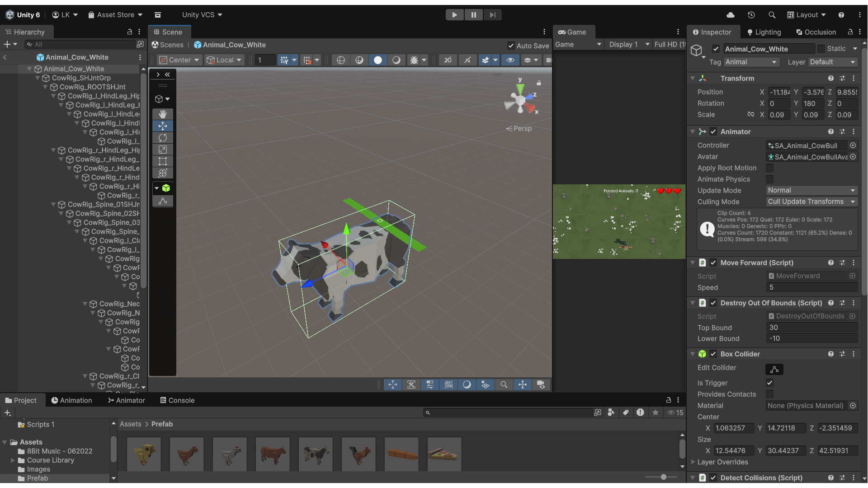Screen dimensions: 868x488
Task: Toggle 2D/draw mode globe icon in Scene
Action: point(341,60)
